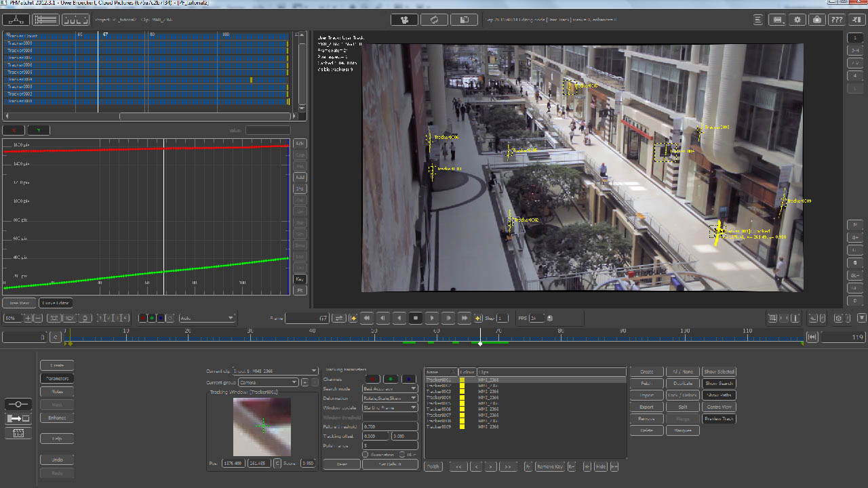Screen dimensions: 868x488
Task: Step back one frame
Action: 383,318
